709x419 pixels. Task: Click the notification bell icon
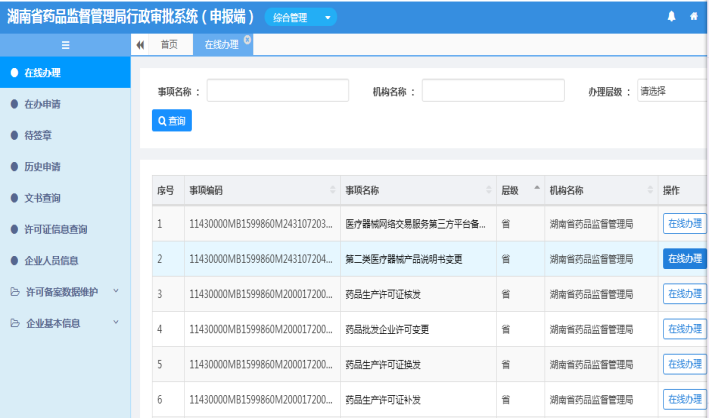click(x=671, y=17)
